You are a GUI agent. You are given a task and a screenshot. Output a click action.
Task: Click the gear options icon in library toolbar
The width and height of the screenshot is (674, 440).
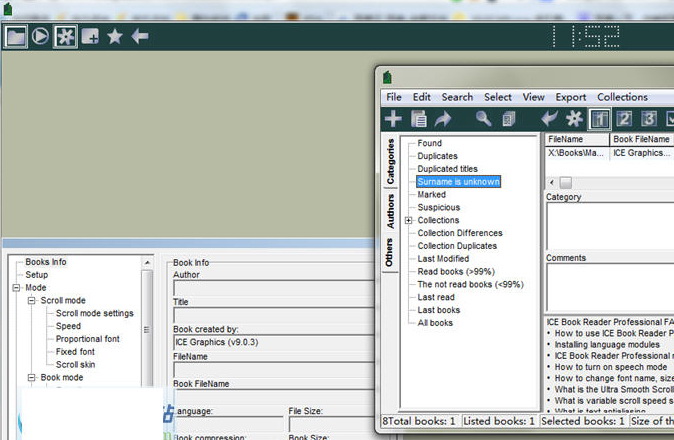[574, 119]
